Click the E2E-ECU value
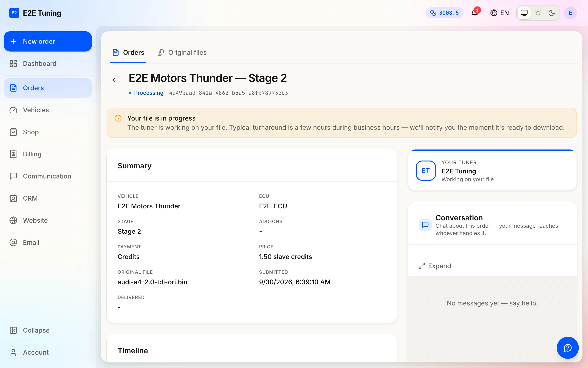 (273, 206)
